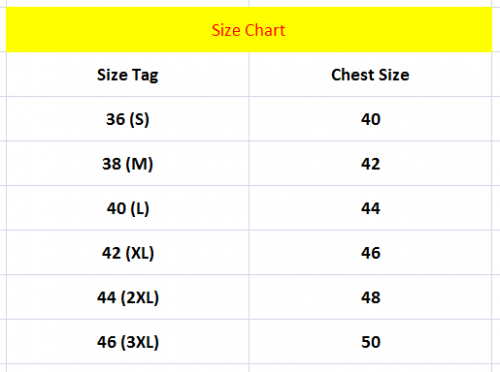Select chest size cell showing 42

370,164
